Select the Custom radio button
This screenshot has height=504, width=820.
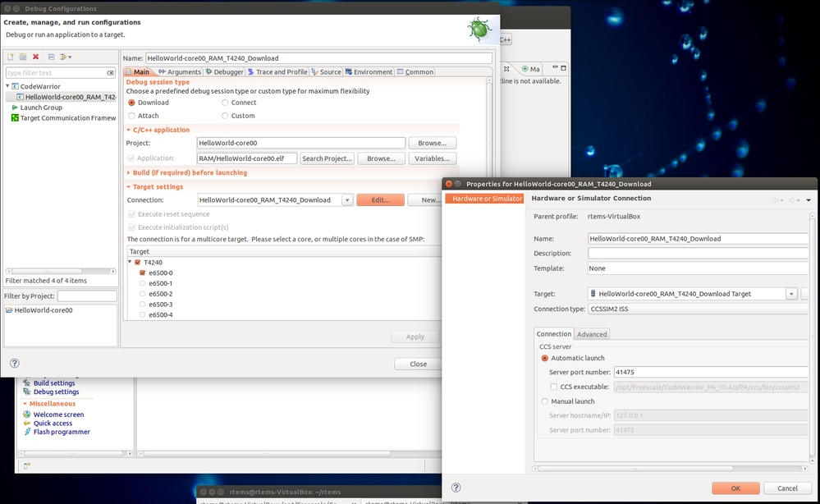coord(225,116)
